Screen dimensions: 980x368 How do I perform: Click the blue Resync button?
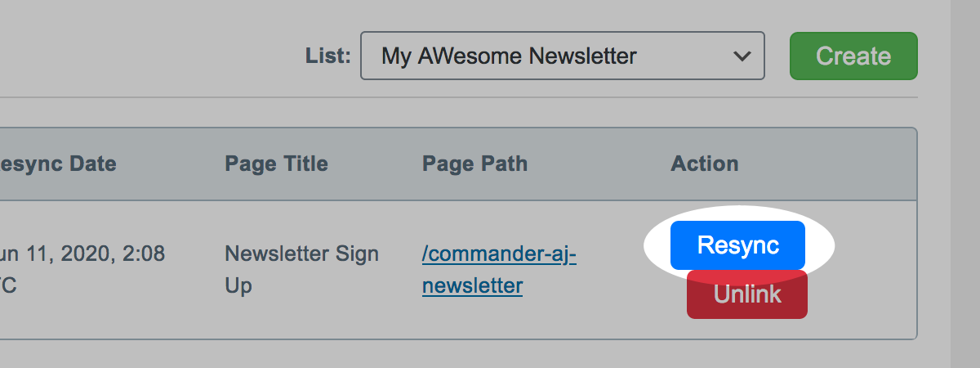(737, 245)
